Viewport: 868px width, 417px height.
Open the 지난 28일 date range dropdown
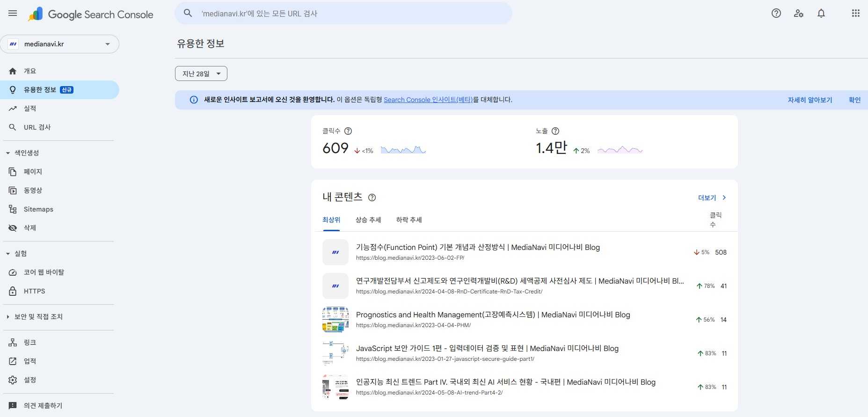pyautogui.click(x=201, y=73)
